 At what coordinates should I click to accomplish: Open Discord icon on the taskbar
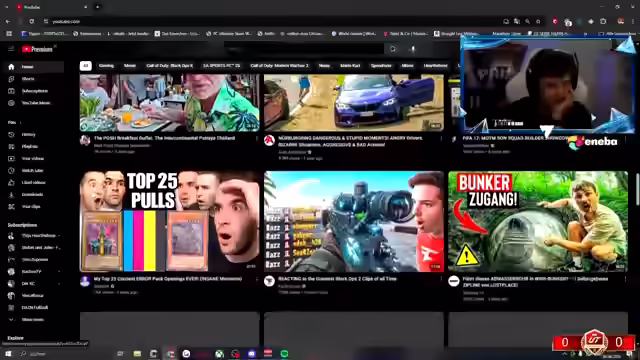[x=251, y=353]
